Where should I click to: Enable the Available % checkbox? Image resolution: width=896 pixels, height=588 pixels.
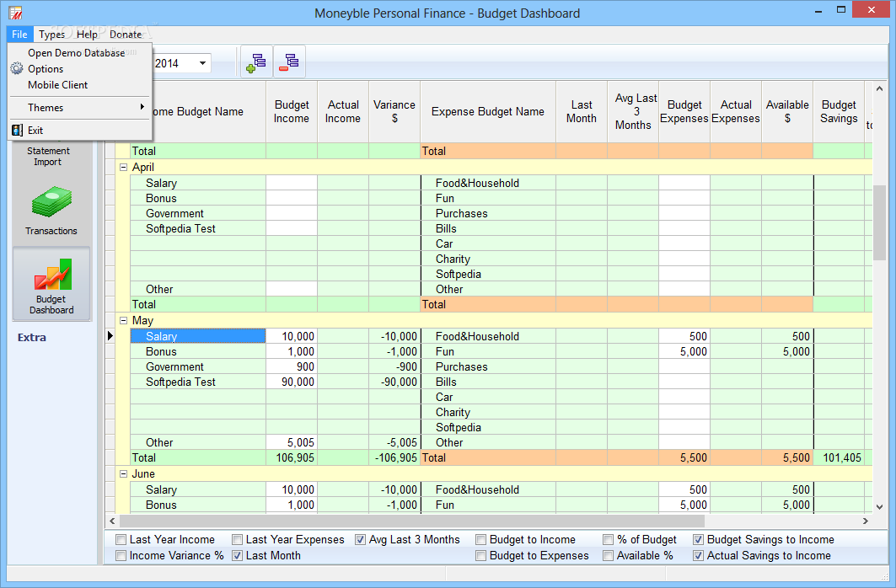click(x=608, y=555)
